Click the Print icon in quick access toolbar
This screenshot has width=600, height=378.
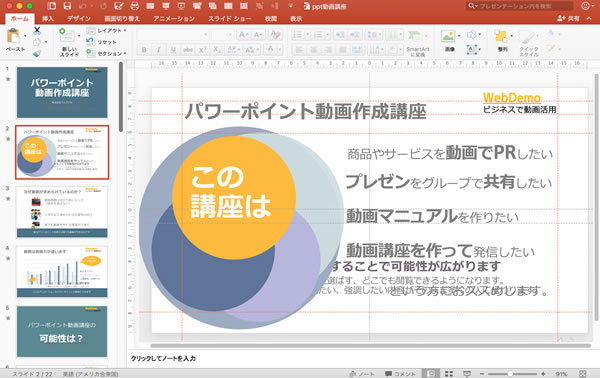[135, 6]
